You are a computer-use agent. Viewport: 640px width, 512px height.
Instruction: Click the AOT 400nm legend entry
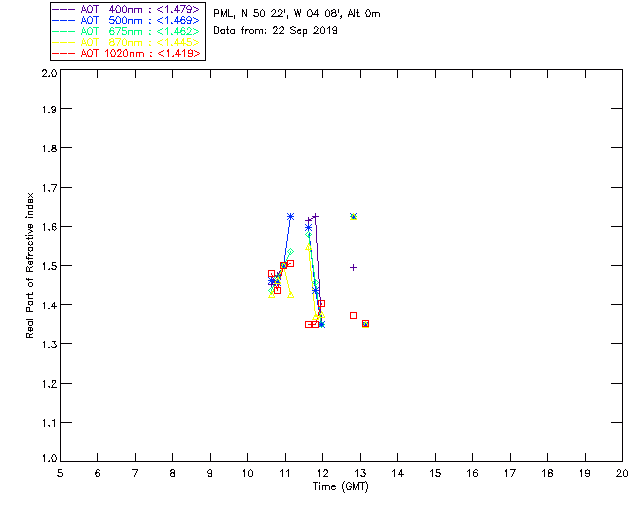[126, 9]
